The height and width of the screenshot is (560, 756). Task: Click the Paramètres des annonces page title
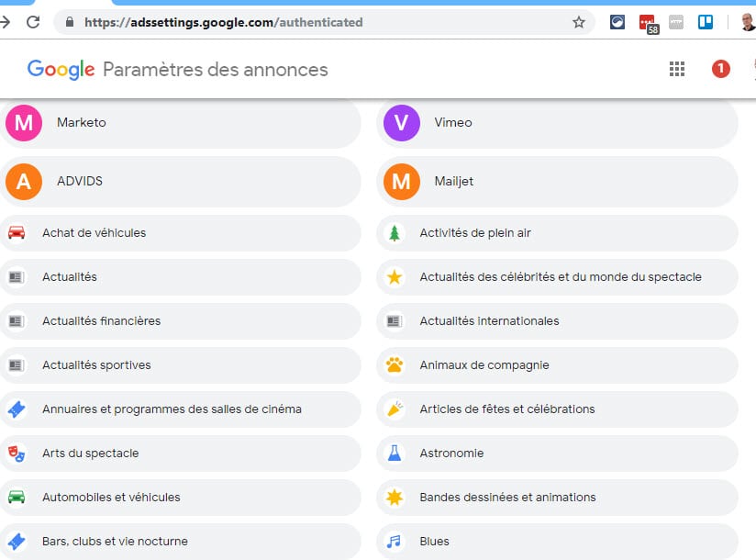[x=215, y=70]
